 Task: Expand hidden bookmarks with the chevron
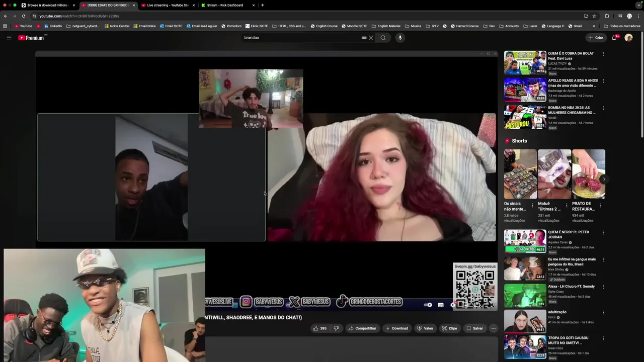pyautogui.click(x=594, y=26)
